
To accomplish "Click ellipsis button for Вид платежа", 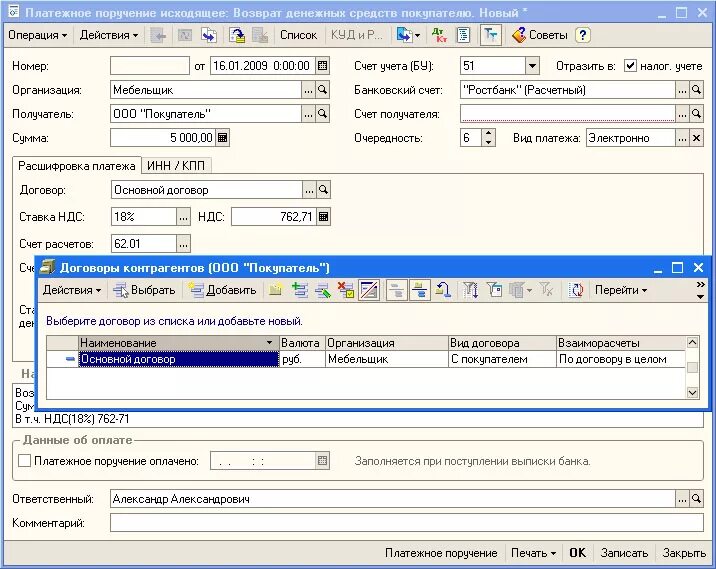I will [x=682, y=138].
